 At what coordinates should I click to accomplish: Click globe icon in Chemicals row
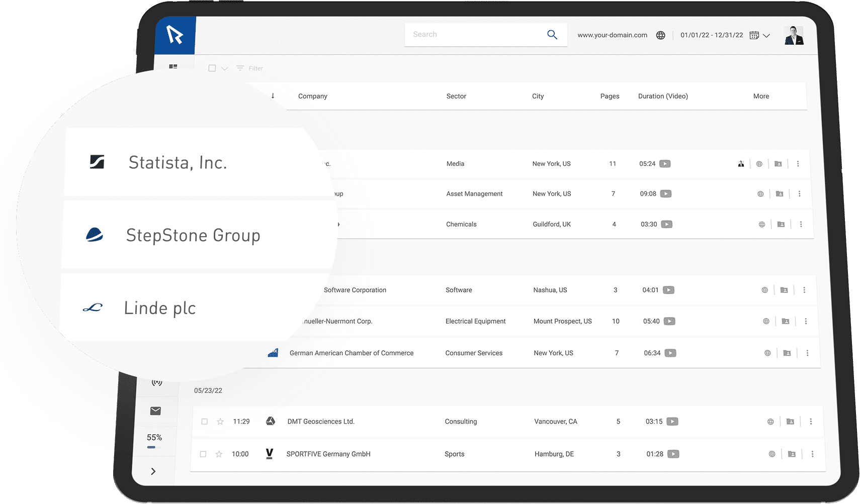click(762, 225)
